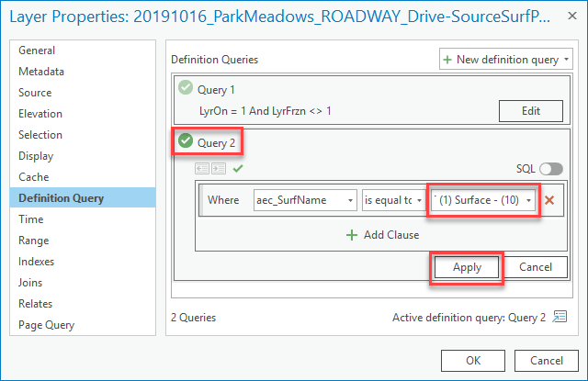Click OK to confirm layer properties
This screenshot has width=588, height=381.
tap(473, 360)
